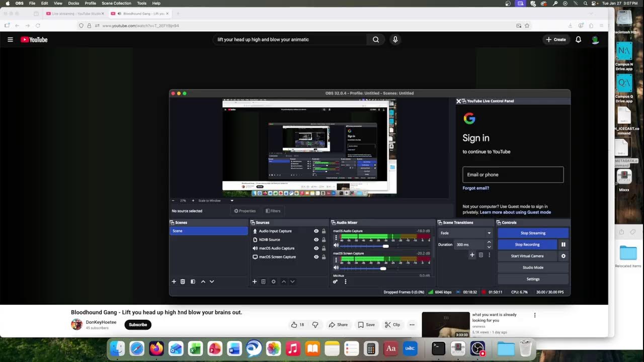Add a new scene with the plus icon

click(174, 282)
